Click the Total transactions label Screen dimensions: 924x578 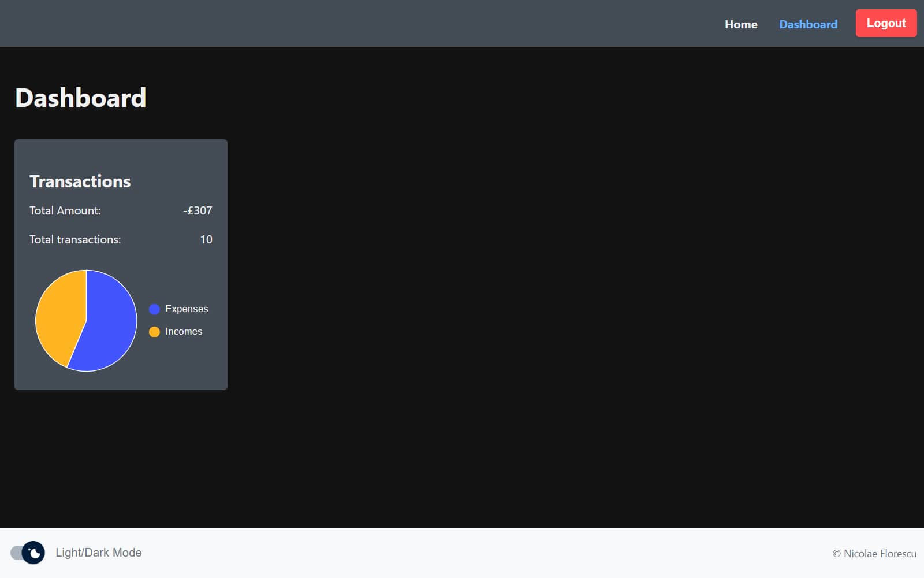75,240
